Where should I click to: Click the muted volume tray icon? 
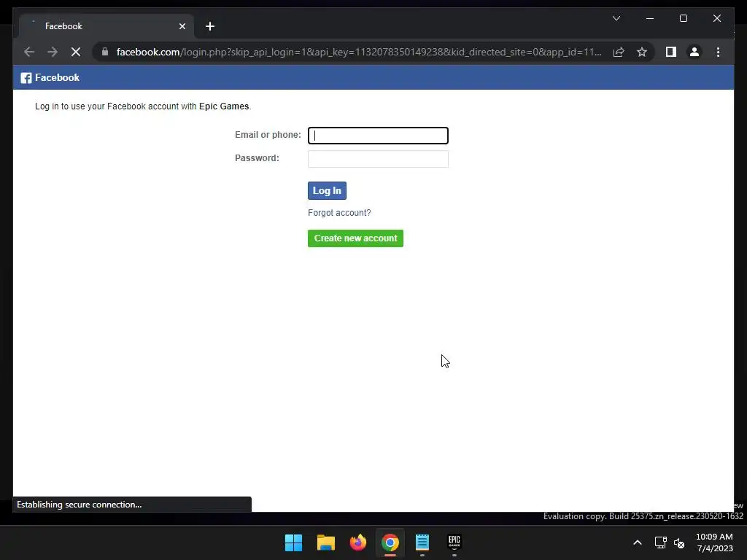click(679, 542)
